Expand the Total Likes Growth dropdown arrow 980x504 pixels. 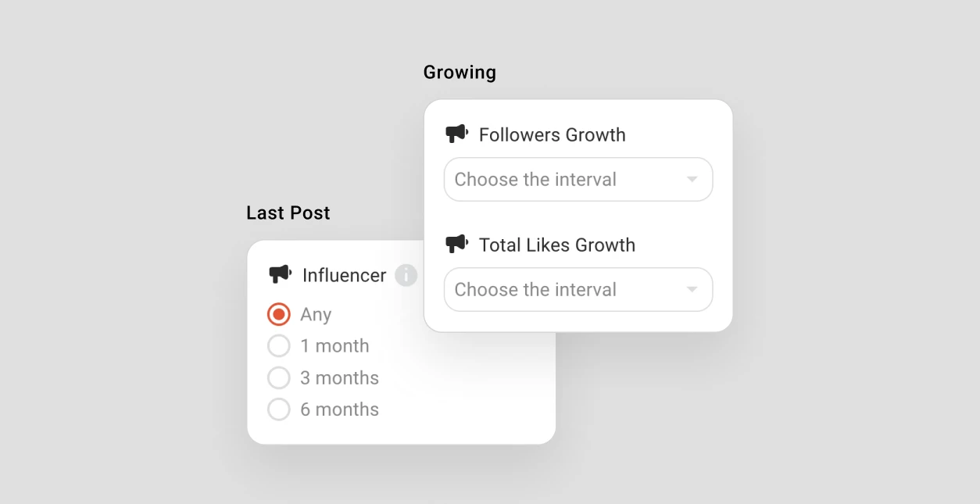click(x=692, y=290)
